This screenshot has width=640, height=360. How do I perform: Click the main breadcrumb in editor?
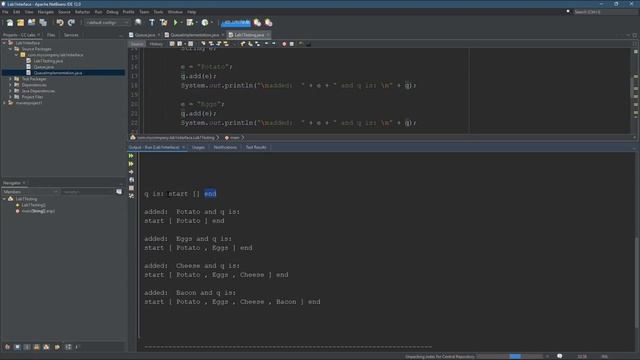point(233,138)
